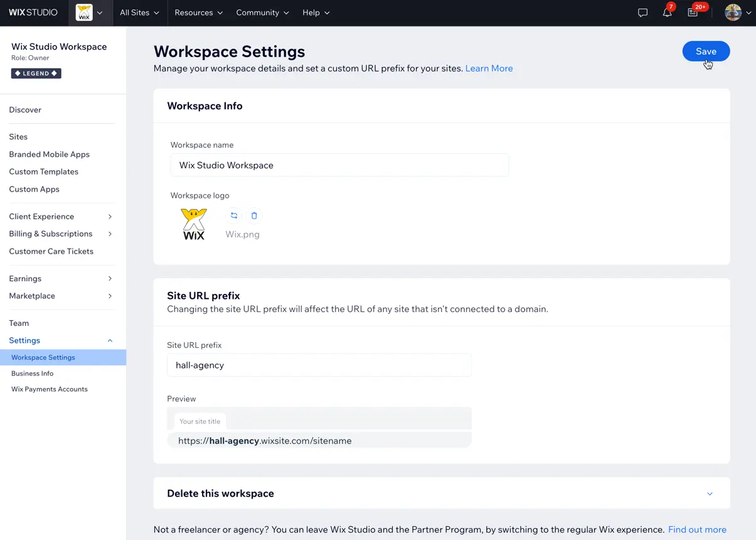Select Workspace Settings in sidebar

tap(63, 357)
